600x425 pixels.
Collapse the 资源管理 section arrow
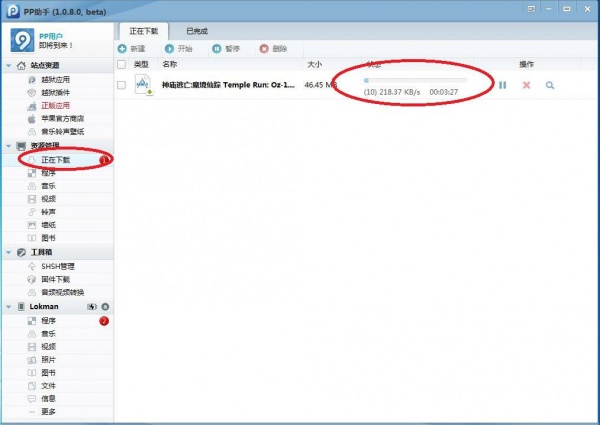[8, 146]
